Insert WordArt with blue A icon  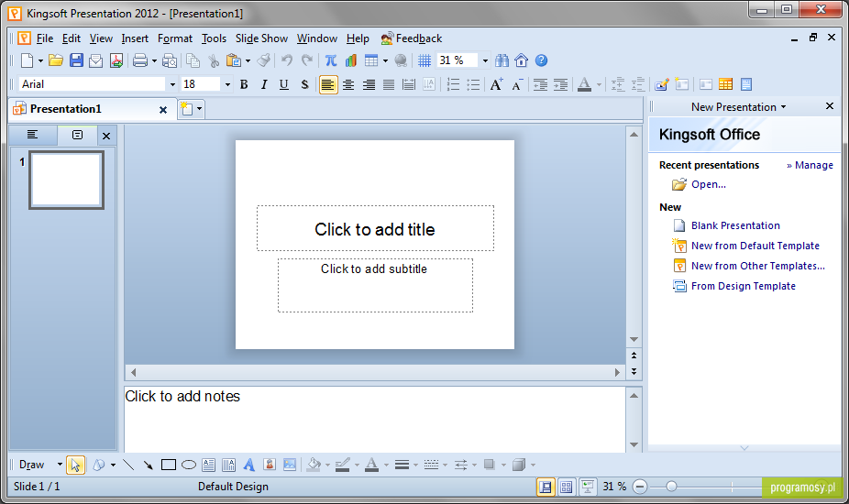point(249,465)
